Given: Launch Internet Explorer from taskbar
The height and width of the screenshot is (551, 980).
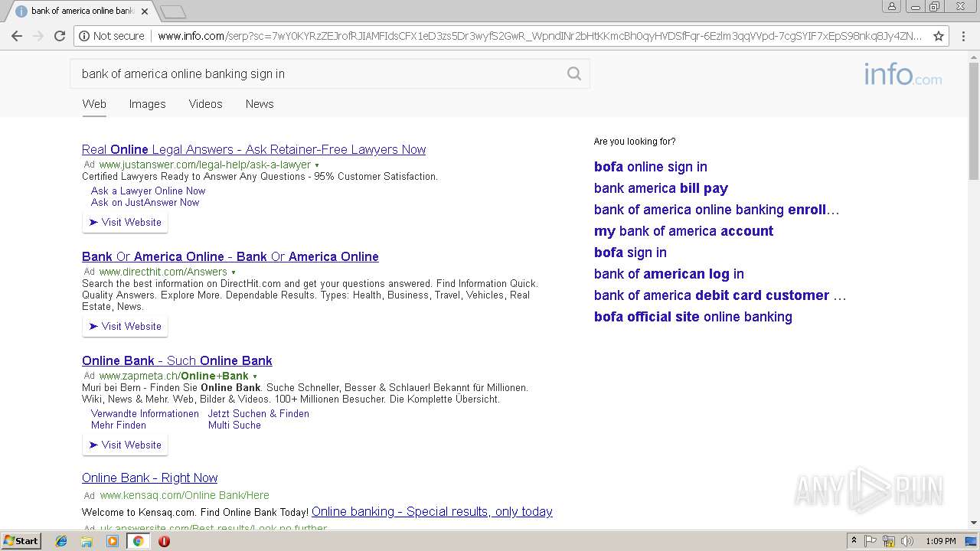Looking at the screenshot, I should pyautogui.click(x=61, y=541).
